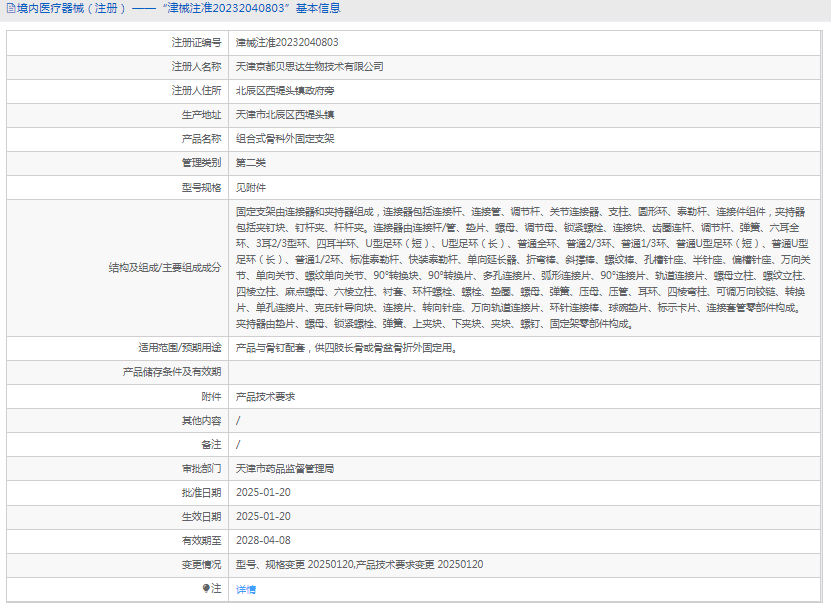The image size is (831, 608).
Task: Click the 结构及组成/主要组成成分 label
Action: point(165,268)
